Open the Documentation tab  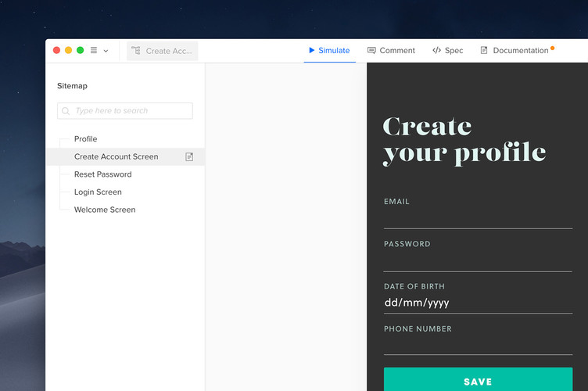click(x=517, y=51)
